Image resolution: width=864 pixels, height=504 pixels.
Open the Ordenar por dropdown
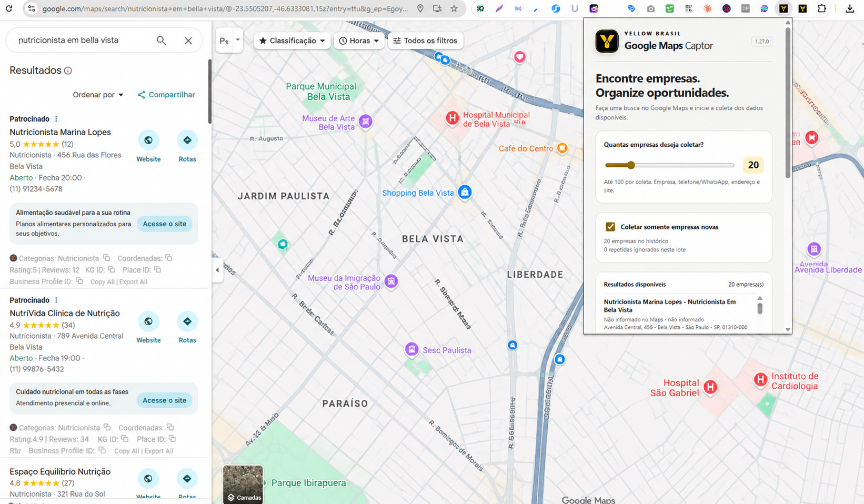click(x=98, y=95)
